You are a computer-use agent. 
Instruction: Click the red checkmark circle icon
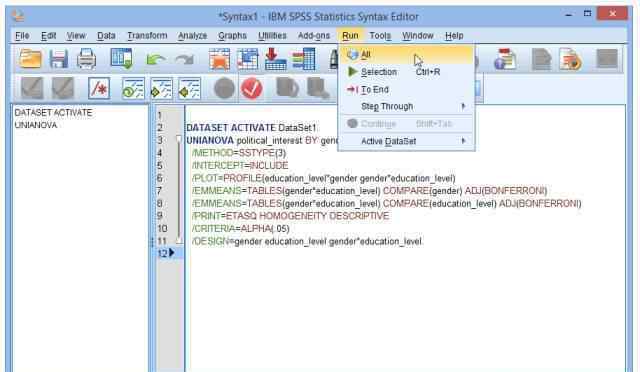pos(251,88)
